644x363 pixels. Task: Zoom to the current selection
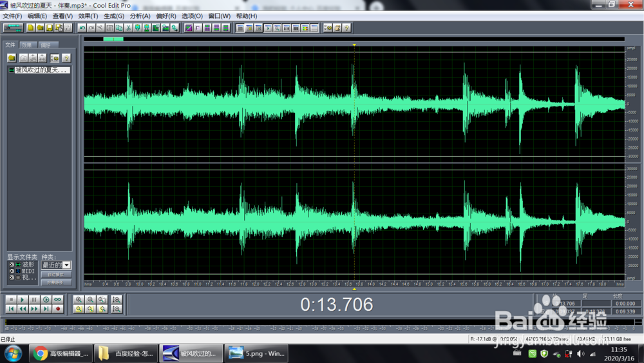79,309
